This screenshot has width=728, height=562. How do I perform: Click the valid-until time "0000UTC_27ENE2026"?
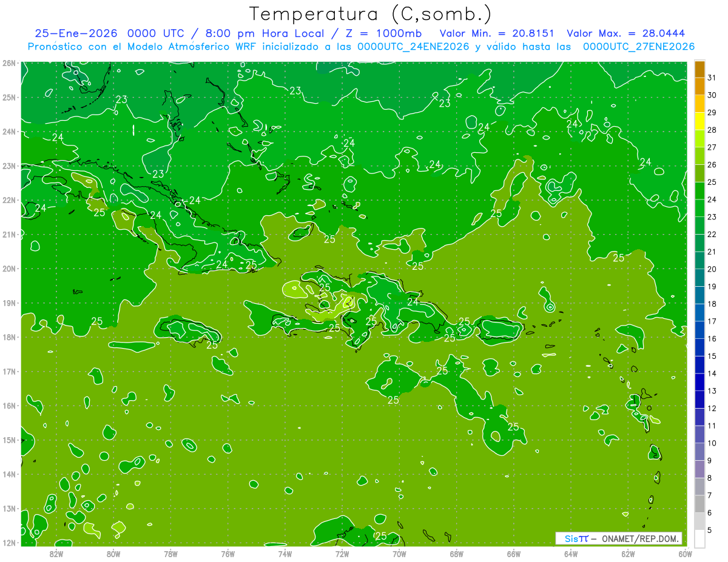[639, 47]
